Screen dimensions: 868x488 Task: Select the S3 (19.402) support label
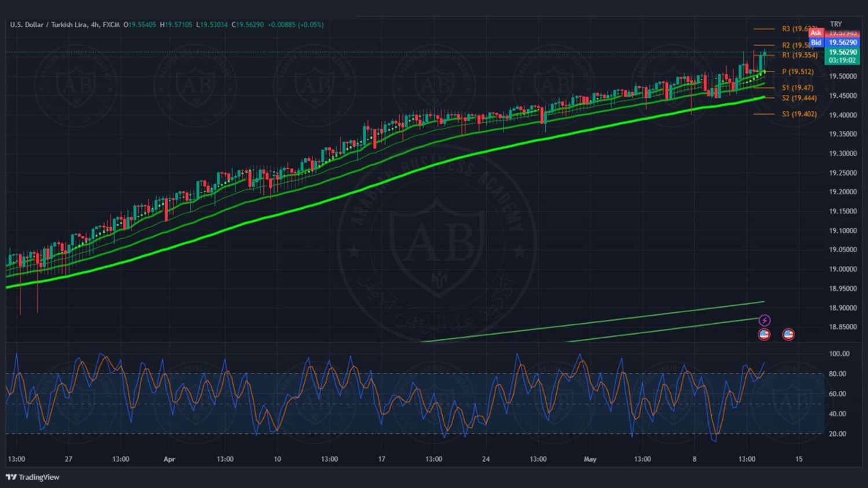point(800,114)
